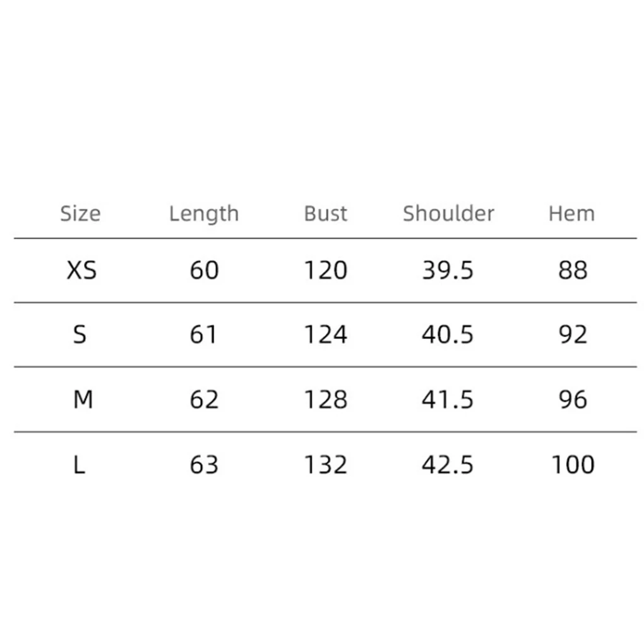Click the M hem value 96
The height and width of the screenshot is (644, 644).
[x=573, y=400]
